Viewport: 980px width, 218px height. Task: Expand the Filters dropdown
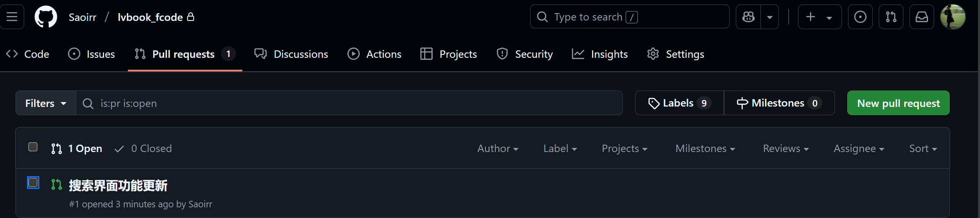click(46, 103)
